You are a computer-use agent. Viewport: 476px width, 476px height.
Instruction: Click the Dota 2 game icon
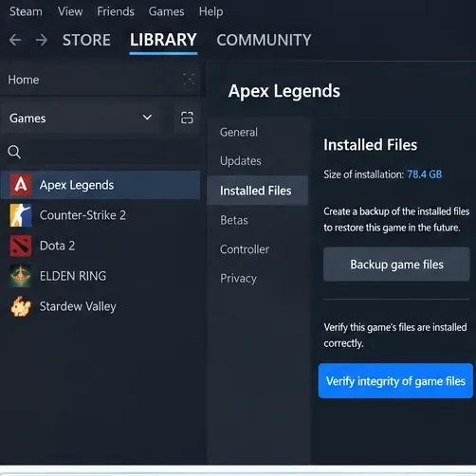click(x=21, y=246)
